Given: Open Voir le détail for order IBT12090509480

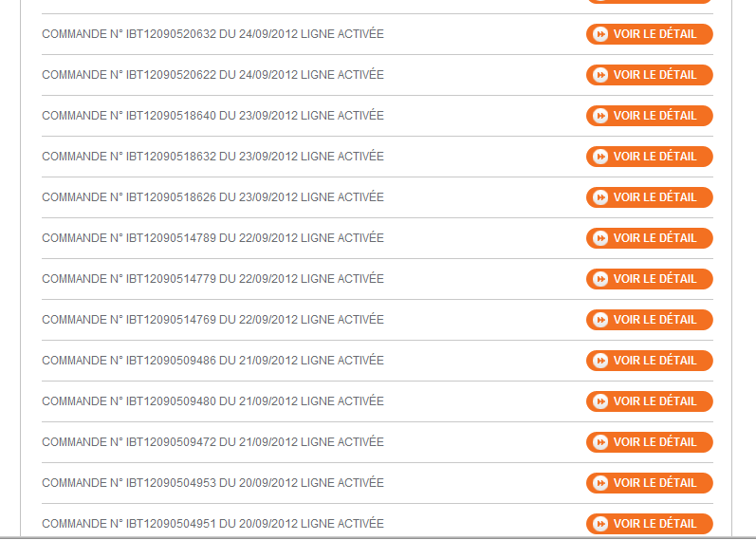Looking at the screenshot, I should click(650, 401).
